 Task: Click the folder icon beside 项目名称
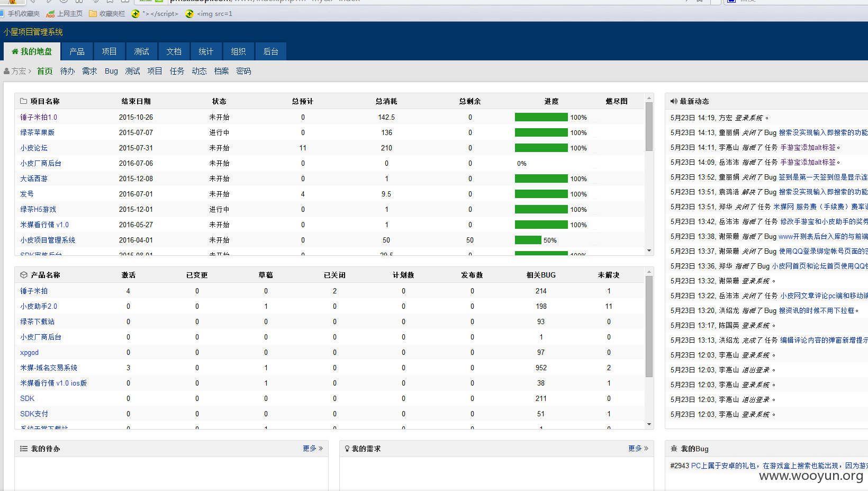(x=23, y=101)
